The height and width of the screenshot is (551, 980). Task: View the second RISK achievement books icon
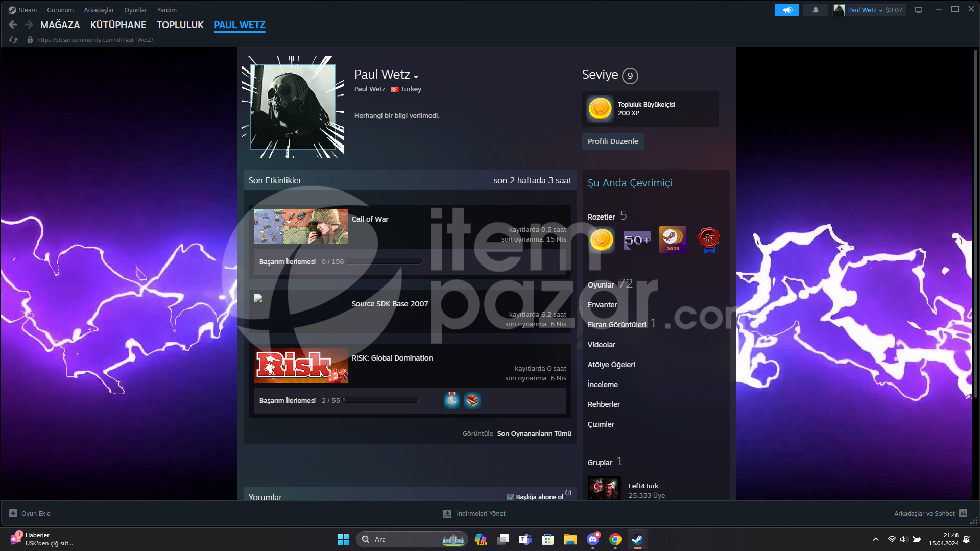point(472,400)
